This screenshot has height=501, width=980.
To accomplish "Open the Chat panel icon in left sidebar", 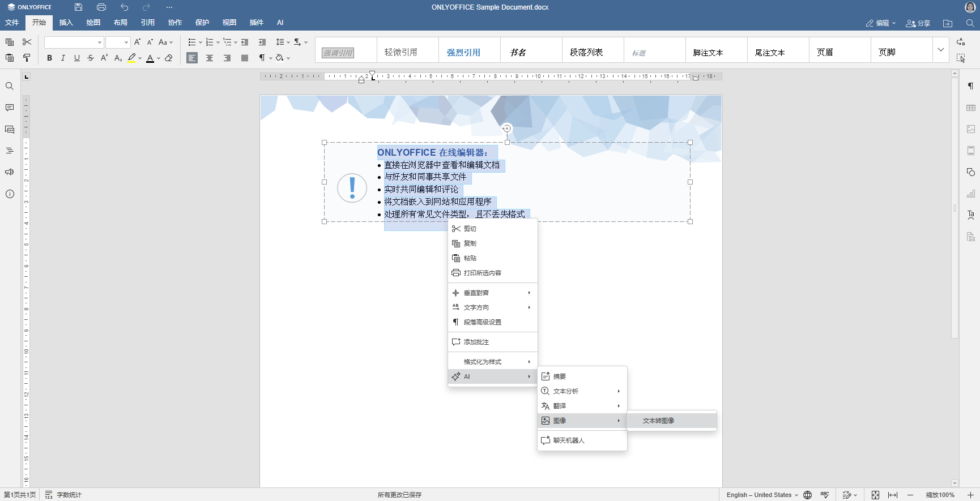I will click(x=10, y=129).
